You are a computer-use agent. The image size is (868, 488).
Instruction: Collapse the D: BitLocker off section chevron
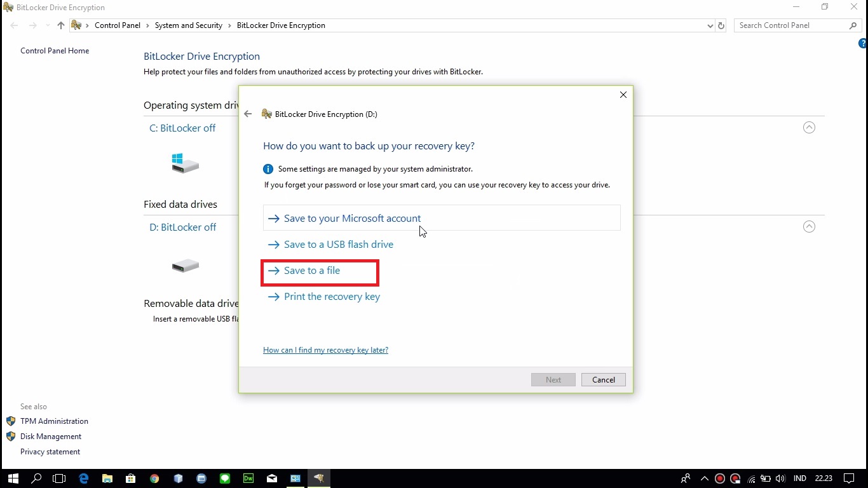pyautogui.click(x=809, y=227)
